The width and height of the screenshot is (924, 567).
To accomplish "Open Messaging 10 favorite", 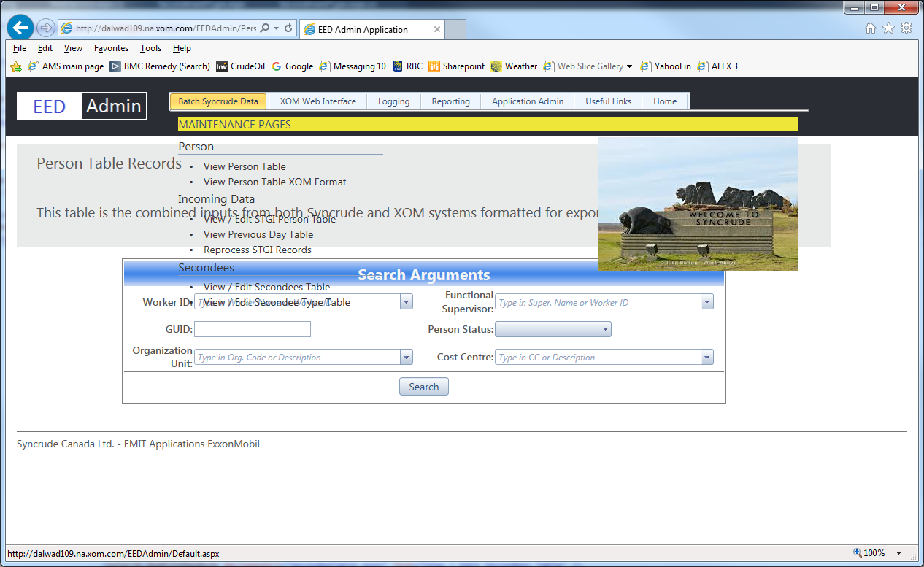I will (353, 66).
